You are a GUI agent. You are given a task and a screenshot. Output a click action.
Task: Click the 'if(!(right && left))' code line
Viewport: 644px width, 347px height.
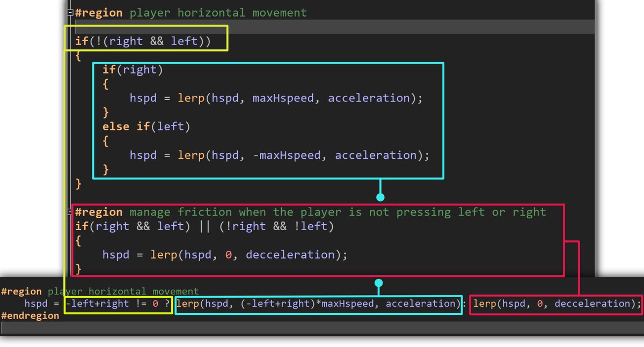[143, 41]
